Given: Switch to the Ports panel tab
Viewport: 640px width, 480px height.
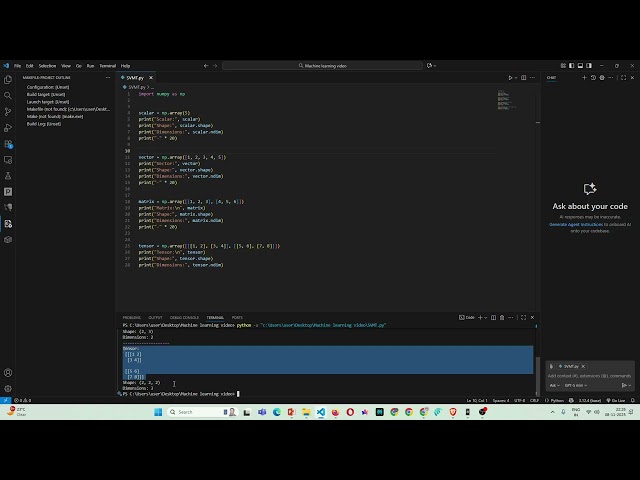Looking at the screenshot, I should 237,318.
